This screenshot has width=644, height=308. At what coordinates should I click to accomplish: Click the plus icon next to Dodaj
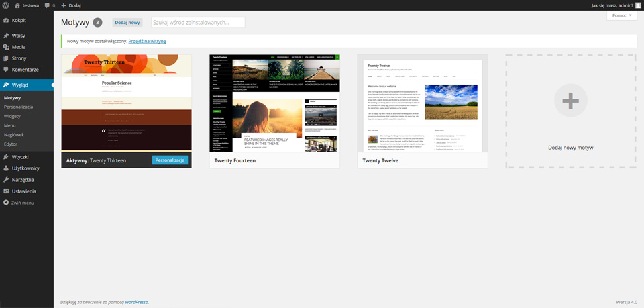[63, 5]
